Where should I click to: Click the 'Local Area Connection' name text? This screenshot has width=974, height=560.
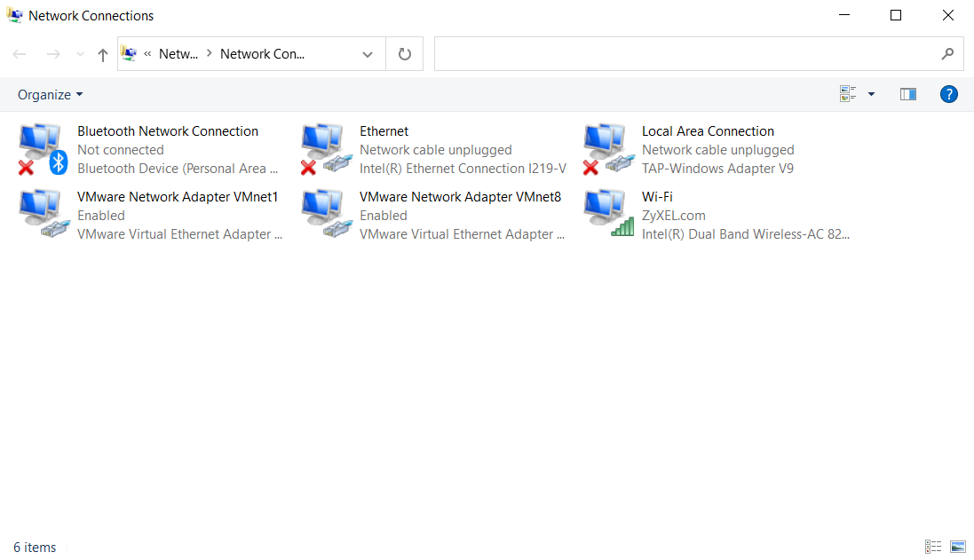click(709, 131)
